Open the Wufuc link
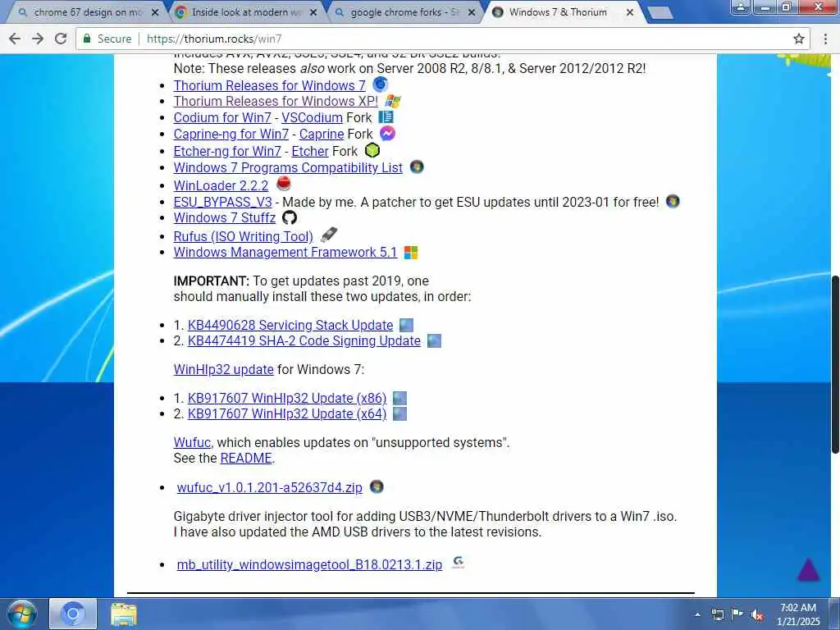This screenshot has height=630, width=840. (192, 442)
